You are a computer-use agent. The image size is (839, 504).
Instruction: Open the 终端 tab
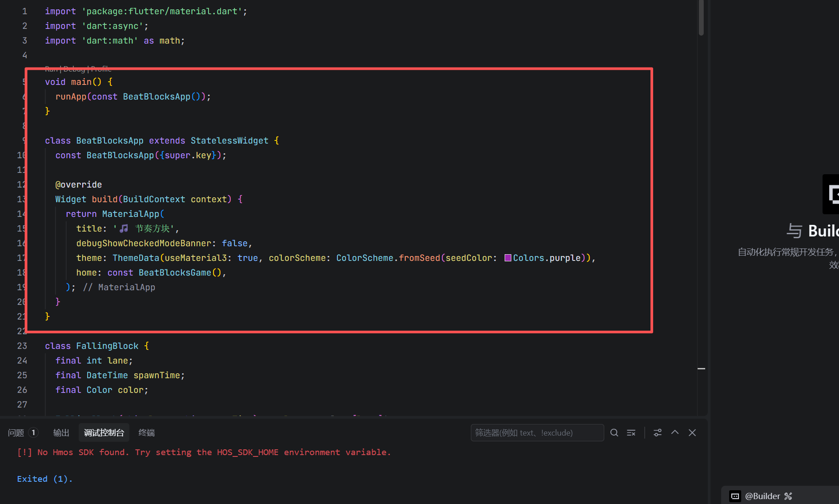click(147, 432)
